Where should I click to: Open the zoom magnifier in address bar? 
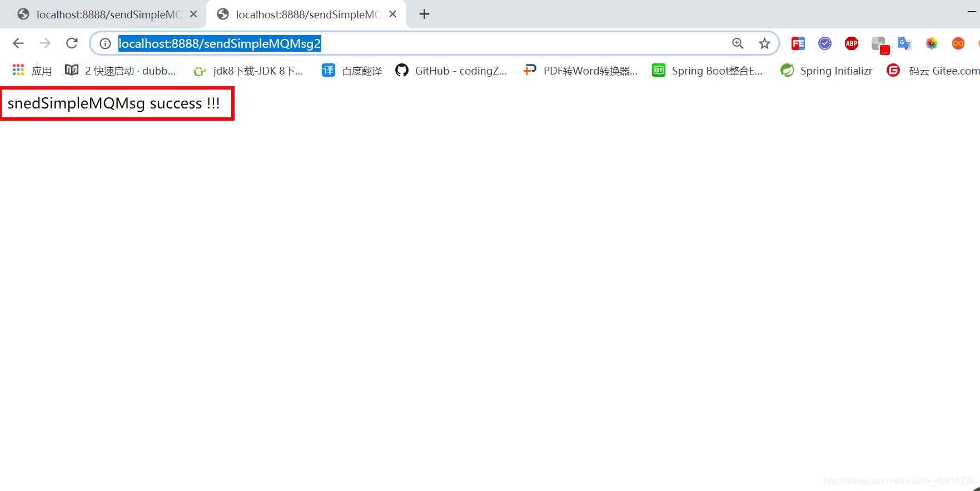[738, 43]
